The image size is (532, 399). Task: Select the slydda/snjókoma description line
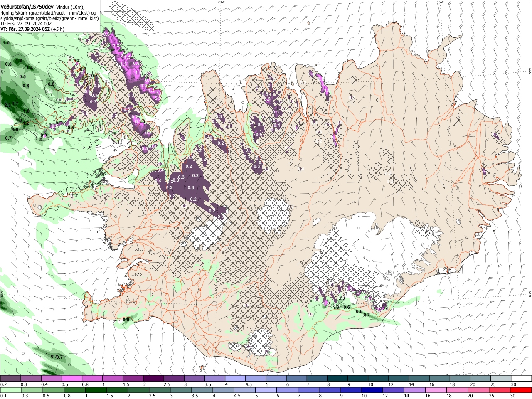tap(49, 18)
